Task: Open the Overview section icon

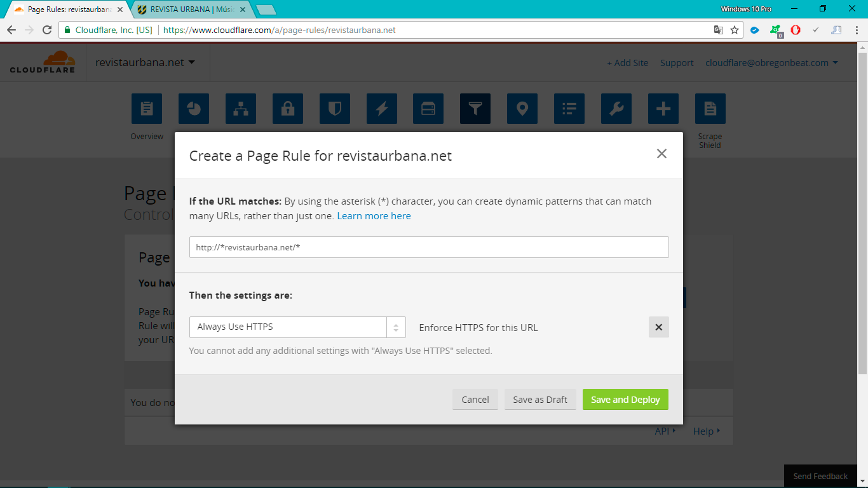Action: point(147,109)
